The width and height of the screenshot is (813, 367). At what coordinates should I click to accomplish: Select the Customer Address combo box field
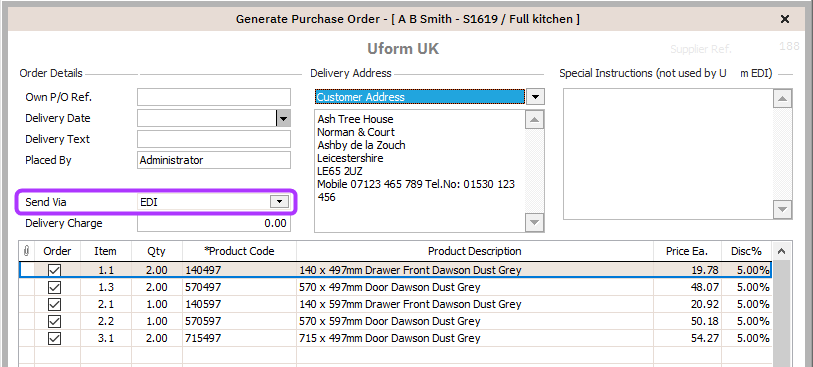(x=420, y=97)
